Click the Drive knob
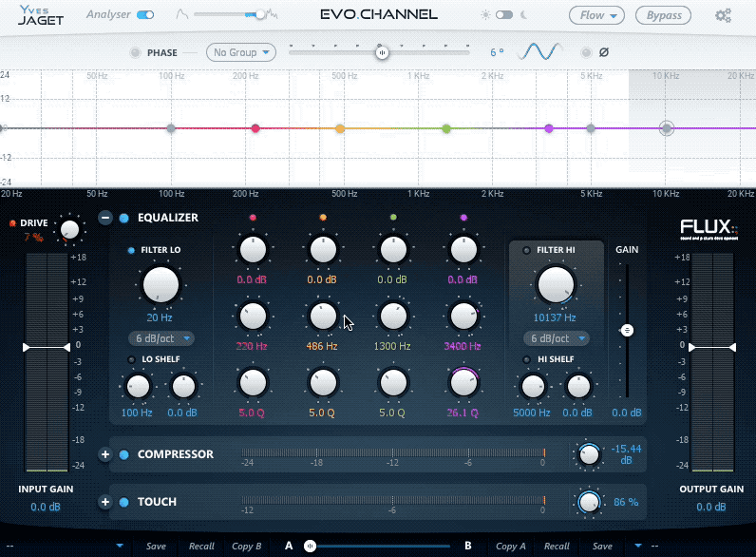The height and width of the screenshot is (557, 756). click(70, 229)
